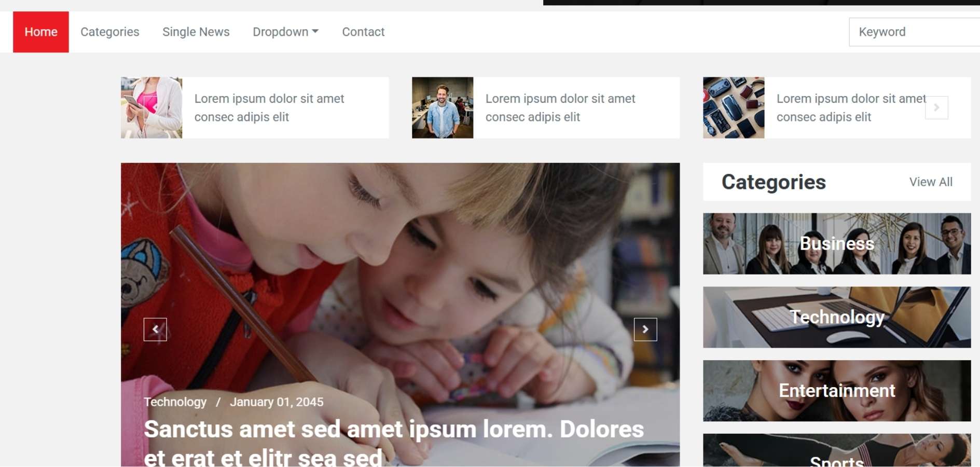Viewport: 980px width, 467px height.
Task: Click the Categories sidebar heading
Action: click(774, 182)
